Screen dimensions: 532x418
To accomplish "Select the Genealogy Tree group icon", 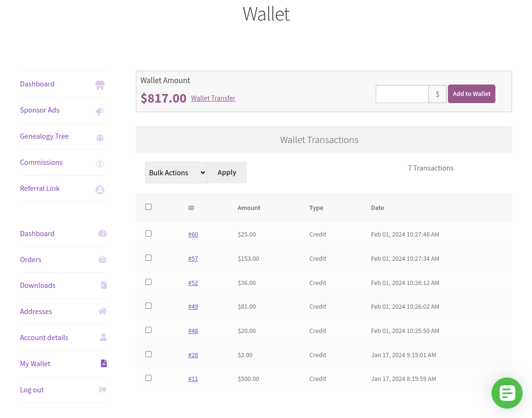I will [x=100, y=137].
